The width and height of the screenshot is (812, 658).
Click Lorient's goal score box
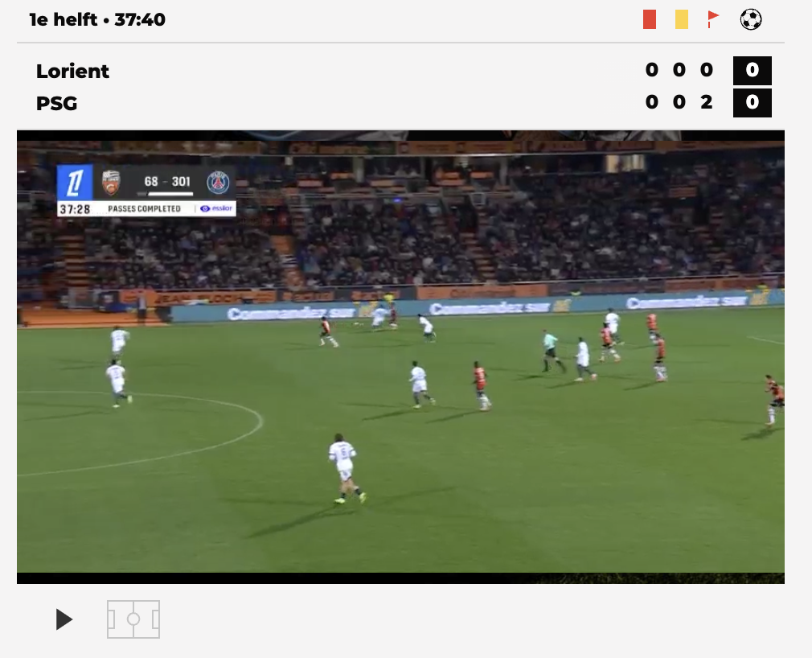(752, 71)
